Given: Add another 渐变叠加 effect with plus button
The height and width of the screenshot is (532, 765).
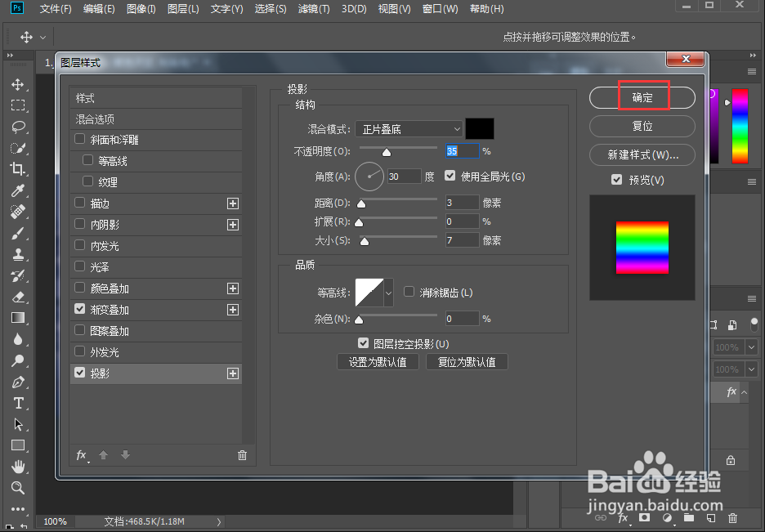Looking at the screenshot, I should click(x=233, y=310).
